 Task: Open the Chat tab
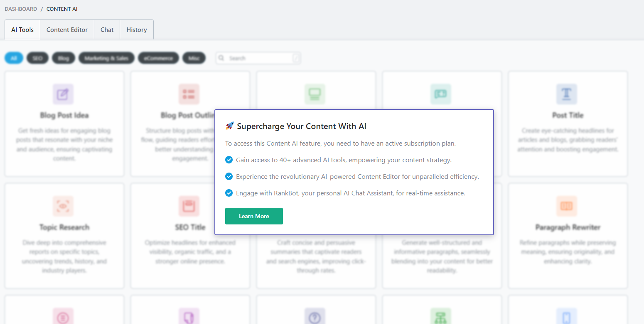[x=107, y=30]
